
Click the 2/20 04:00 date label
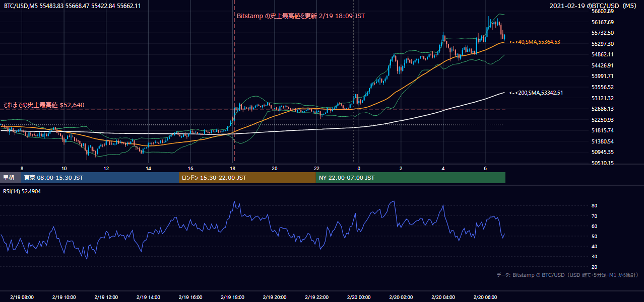click(x=443, y=297)
